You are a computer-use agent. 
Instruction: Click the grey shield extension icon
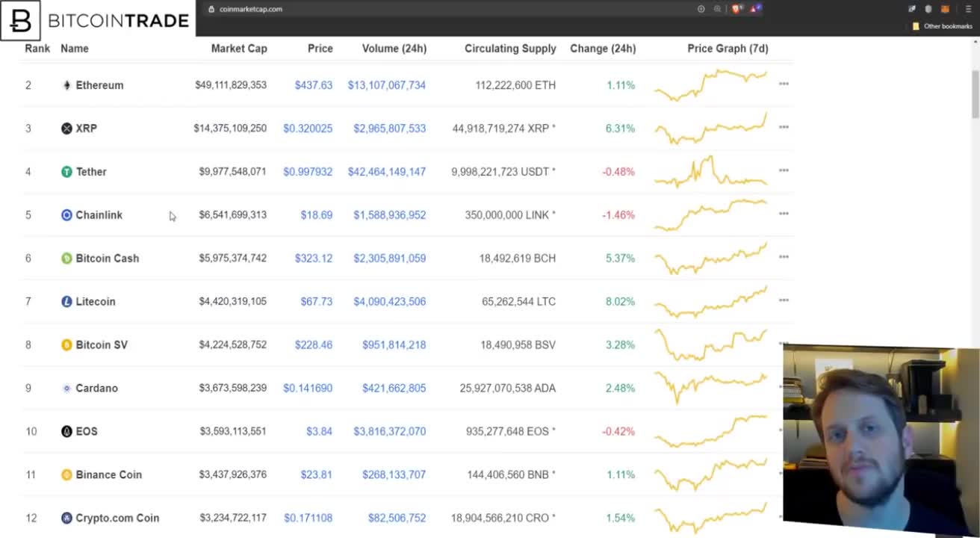(928, 9)
